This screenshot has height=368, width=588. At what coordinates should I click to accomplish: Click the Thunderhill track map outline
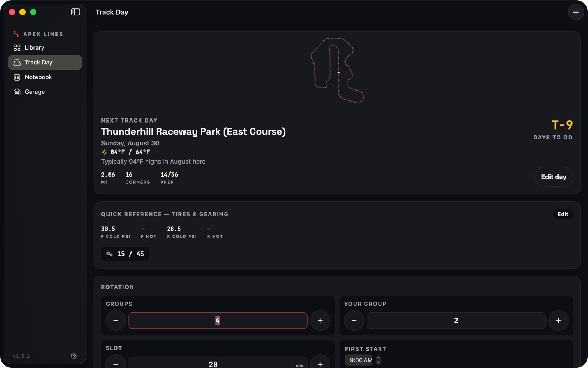(x=337, y=70)
